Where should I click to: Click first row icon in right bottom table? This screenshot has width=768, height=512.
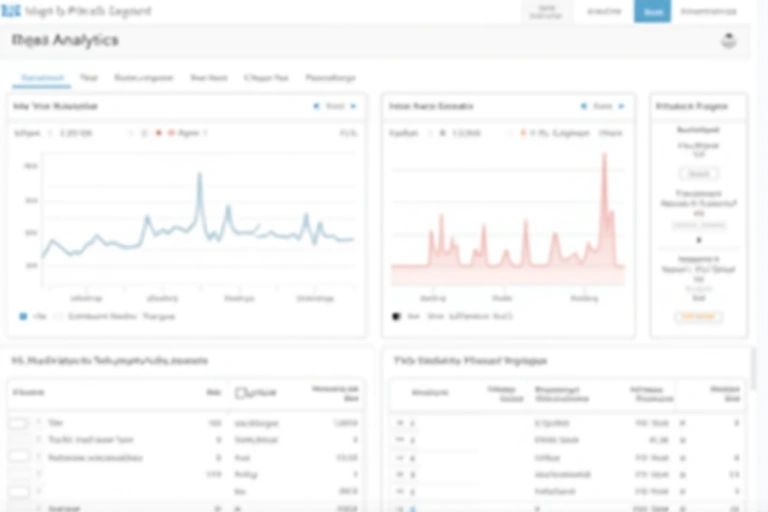pyautogui.click(x=400, y=423)
